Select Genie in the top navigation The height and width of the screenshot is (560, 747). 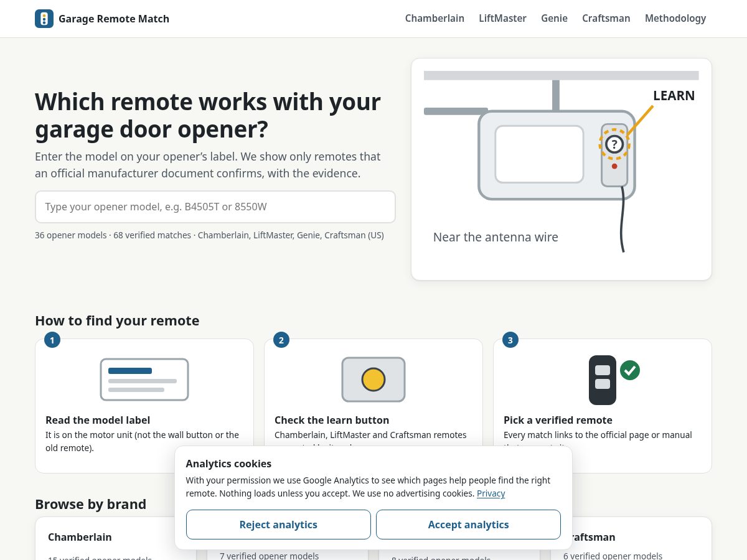point(554,19)
